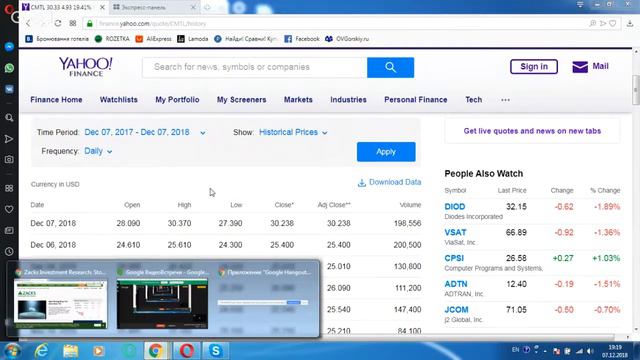Open ROZETKA bookmark
The height and width of the screenshot is (360, 640).
(x=112, y=39)
